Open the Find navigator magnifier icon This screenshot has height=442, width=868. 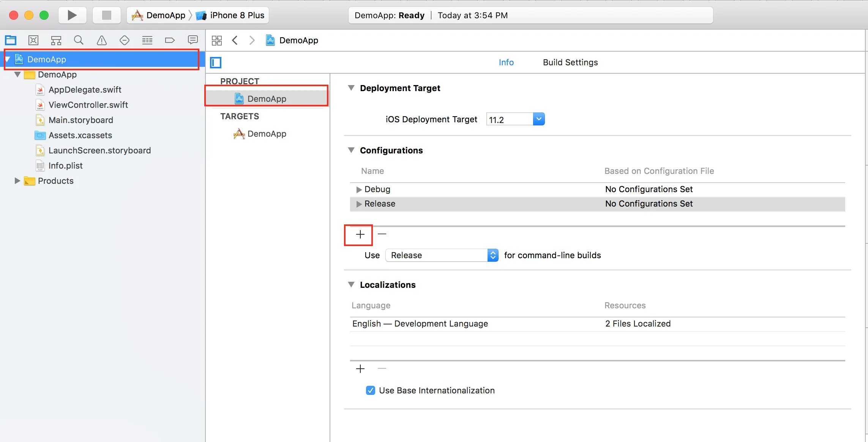click(x=79, y=40)
